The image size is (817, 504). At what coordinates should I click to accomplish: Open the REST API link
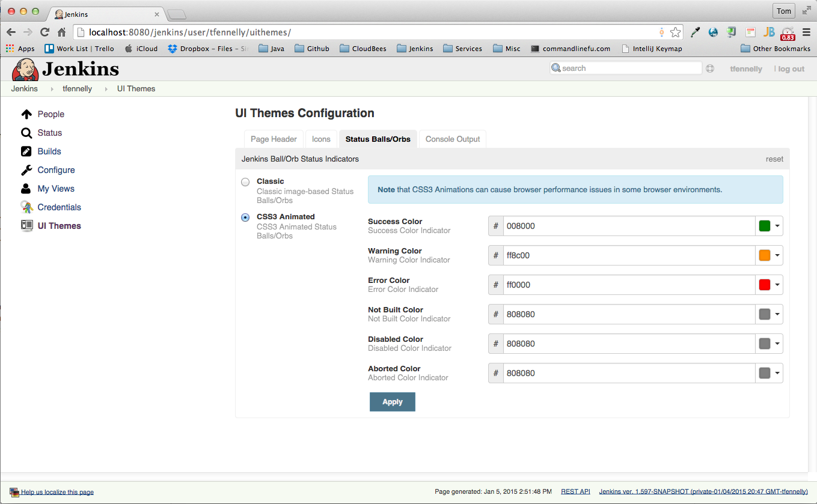coord(575,491)
